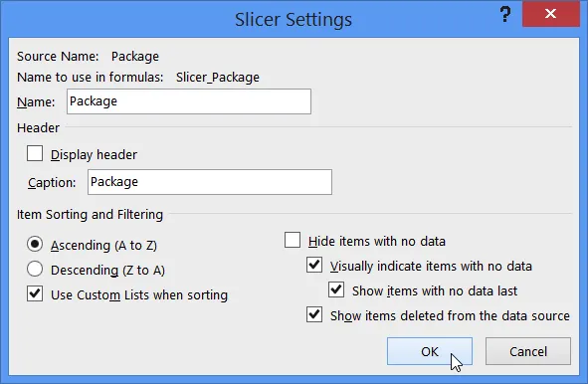Enable the Display header checkbox

pyautogui.click(x=35, y=154)
